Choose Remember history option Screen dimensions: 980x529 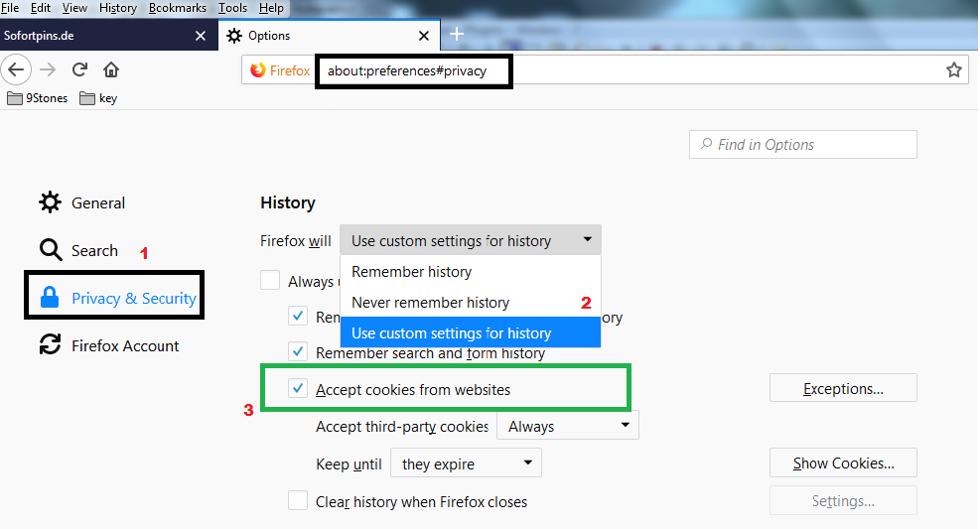pyautogui.click(x=470, y=271)
